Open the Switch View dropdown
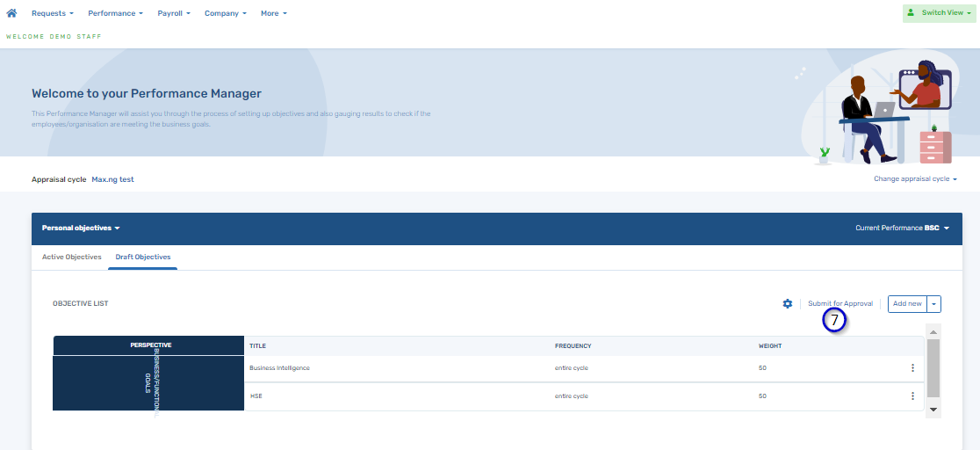The width and height of the screenshot is (980, 450). (939, 13)
